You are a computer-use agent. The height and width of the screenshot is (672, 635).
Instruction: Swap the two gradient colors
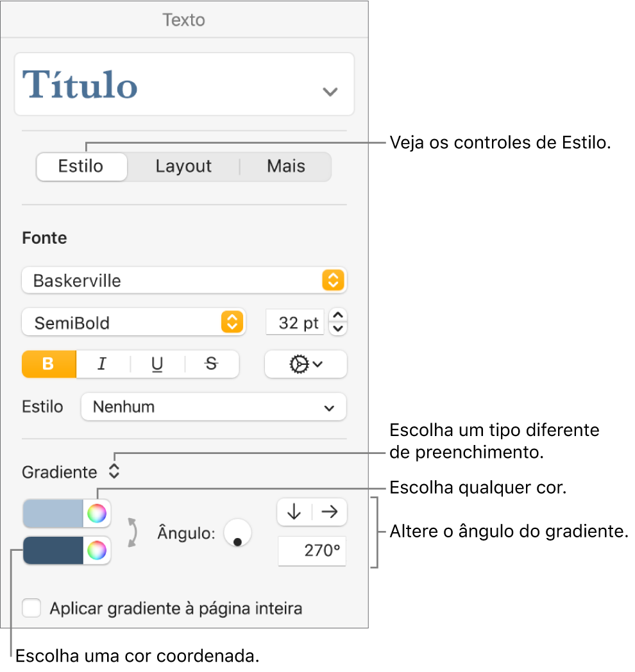click(133, 532)
